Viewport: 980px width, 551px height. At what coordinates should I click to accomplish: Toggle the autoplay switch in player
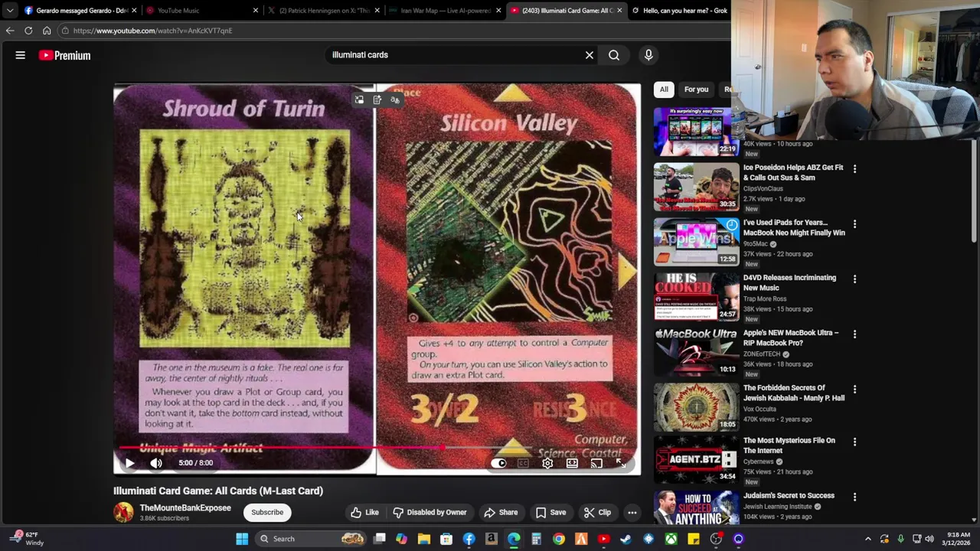pyautogui.click(x=499, y=463)
